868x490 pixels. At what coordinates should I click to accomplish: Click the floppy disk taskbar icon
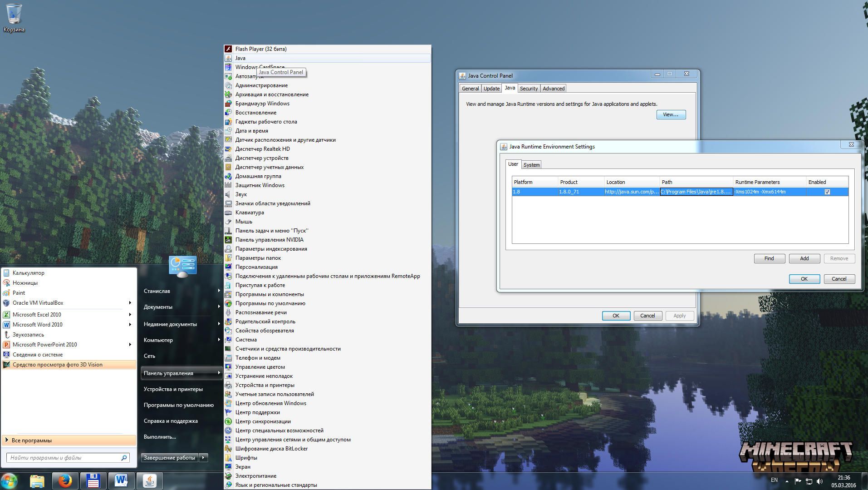[x=93, y=480]
